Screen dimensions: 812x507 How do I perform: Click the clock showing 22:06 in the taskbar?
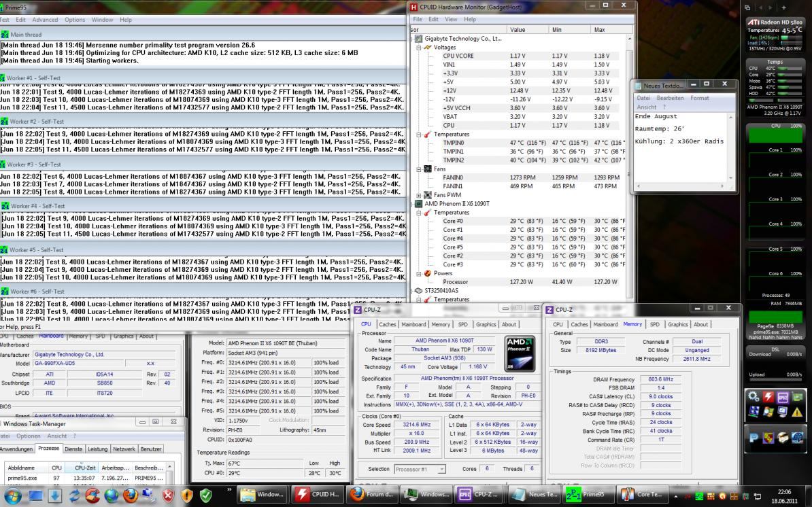[784, 492]
